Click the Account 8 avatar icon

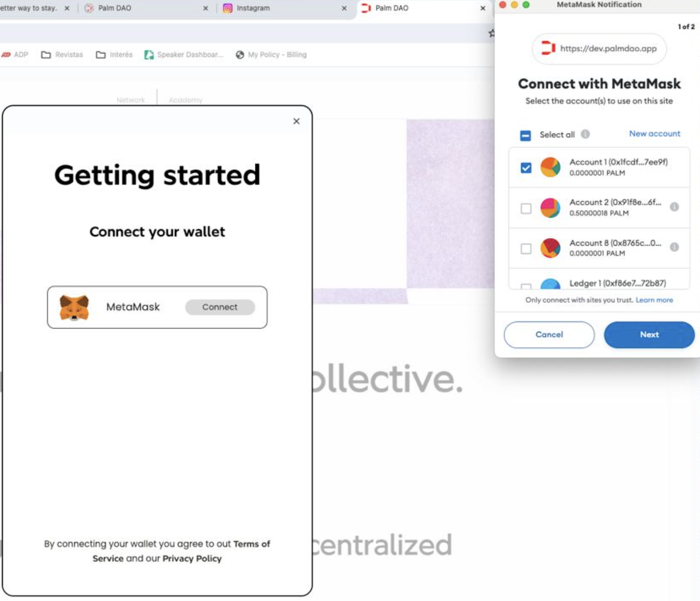[550, 248]
